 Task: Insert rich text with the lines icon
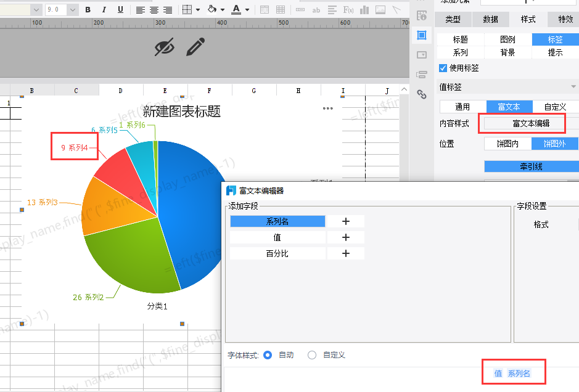coord(332,10)
